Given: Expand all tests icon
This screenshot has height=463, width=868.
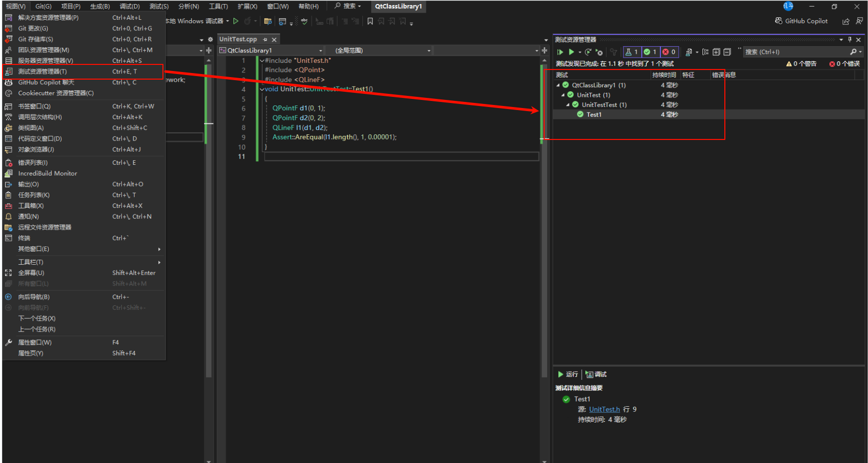Looking at the screenshot, I should click(716, 52).
